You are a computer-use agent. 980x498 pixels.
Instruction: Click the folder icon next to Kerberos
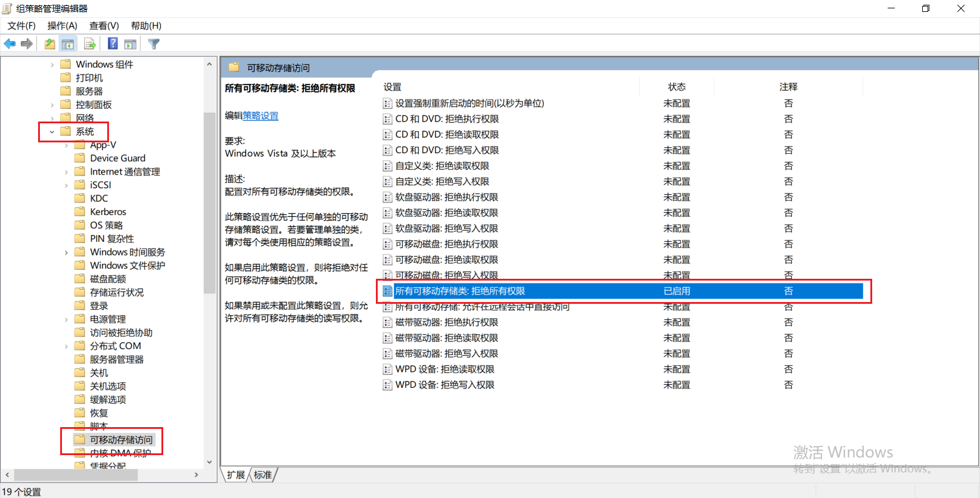(80, 211)
